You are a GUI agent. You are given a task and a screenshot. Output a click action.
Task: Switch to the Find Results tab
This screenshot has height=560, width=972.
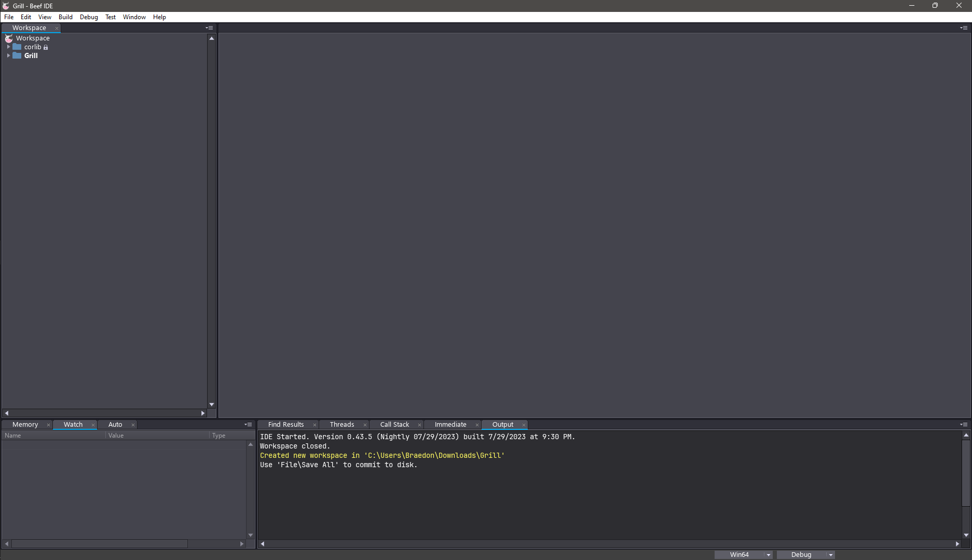coord(286,425)
